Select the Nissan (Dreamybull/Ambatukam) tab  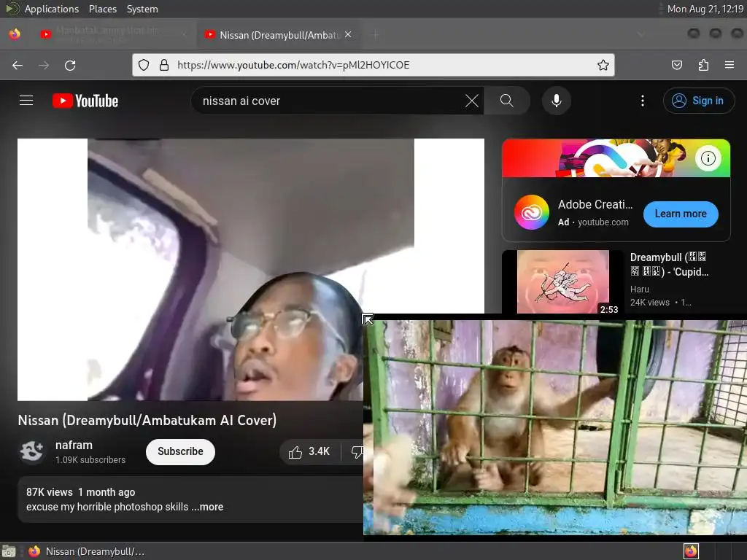tap(279, 34)
